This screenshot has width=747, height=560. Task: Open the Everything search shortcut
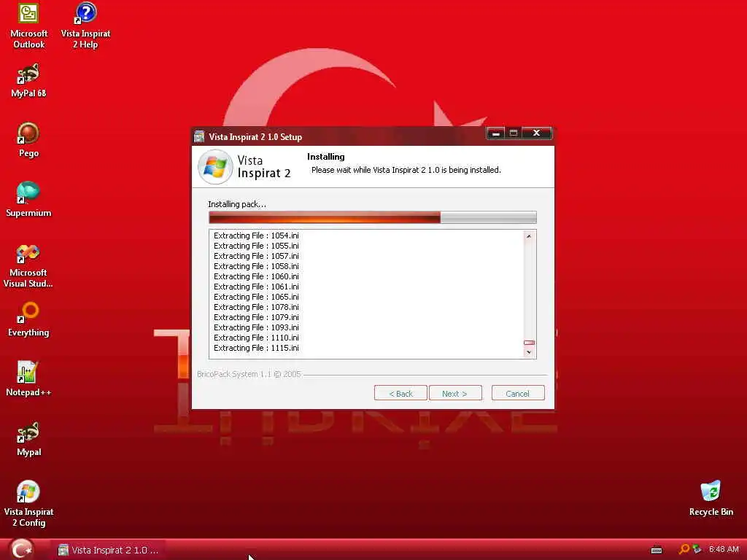click(x=28, y=319)
